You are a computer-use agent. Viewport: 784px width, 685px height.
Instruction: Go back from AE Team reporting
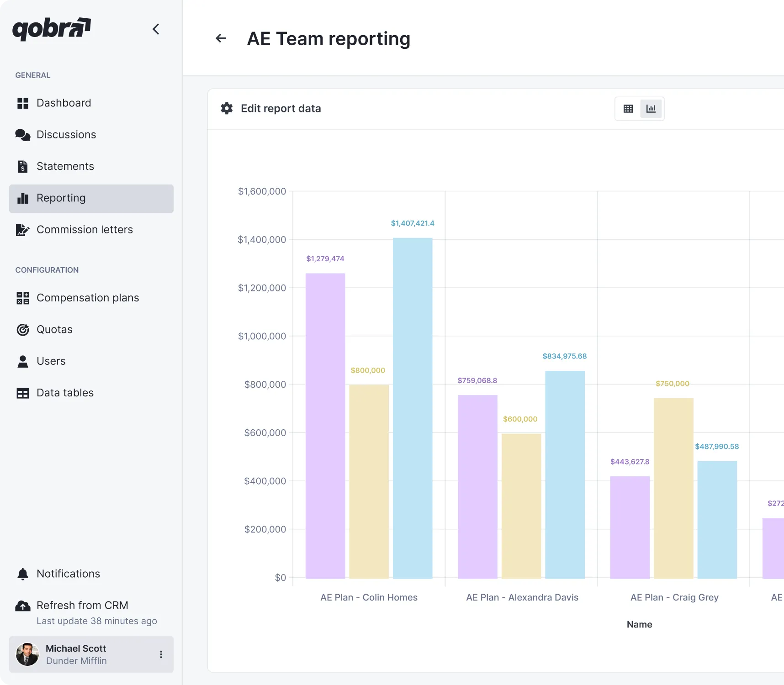tap(221, 38)
